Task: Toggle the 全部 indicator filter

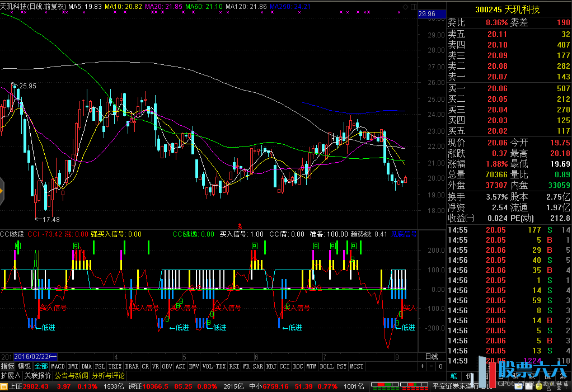Action: [x=41, y=366]
